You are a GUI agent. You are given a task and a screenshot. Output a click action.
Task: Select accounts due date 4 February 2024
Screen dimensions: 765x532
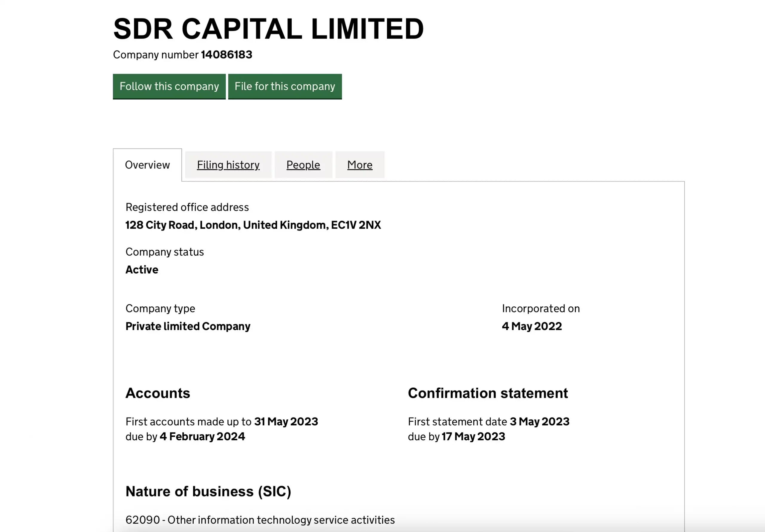click(x=202, y=437)
